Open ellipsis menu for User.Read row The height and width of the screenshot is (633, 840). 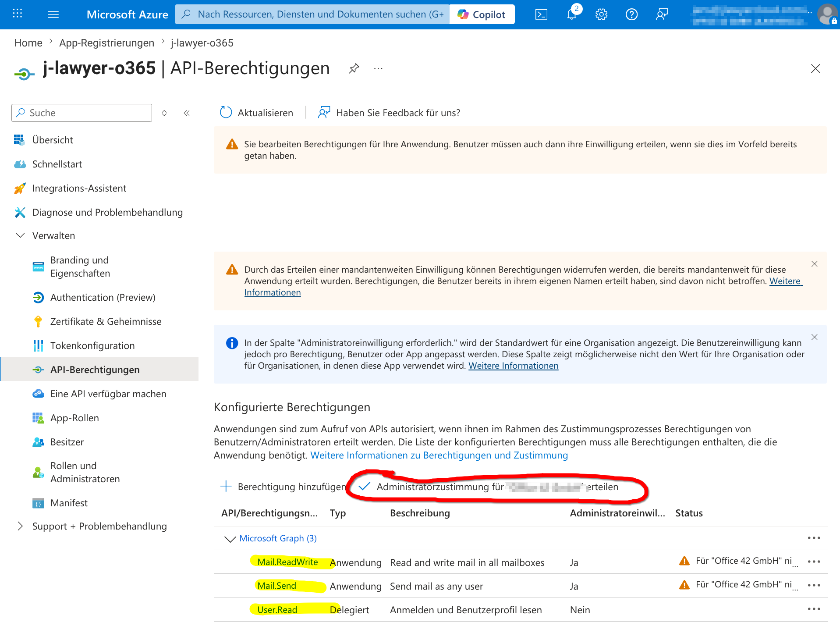814,609
